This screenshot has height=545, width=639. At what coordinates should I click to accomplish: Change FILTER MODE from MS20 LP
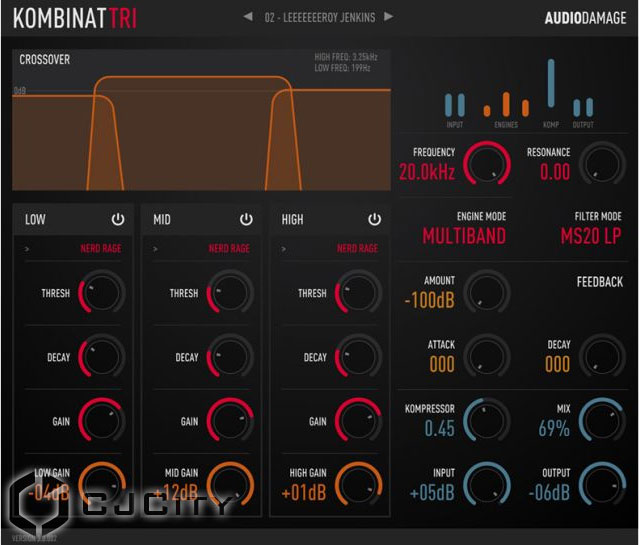[591, 236]
